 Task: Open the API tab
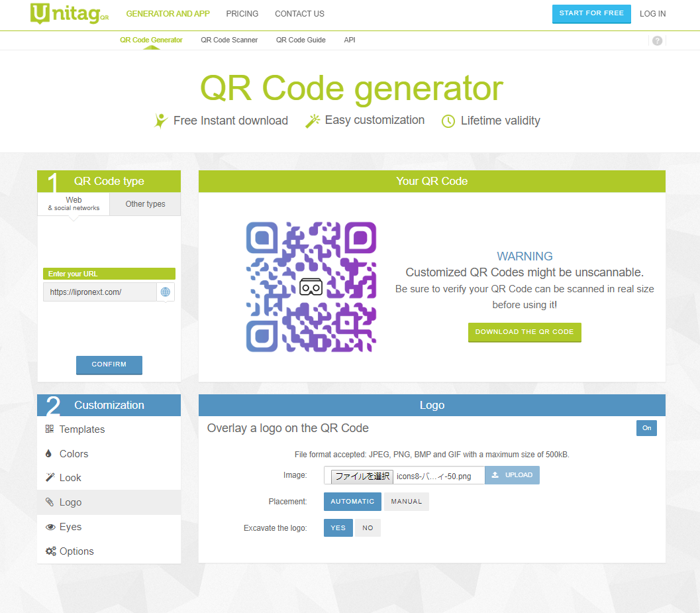(350, 40)
